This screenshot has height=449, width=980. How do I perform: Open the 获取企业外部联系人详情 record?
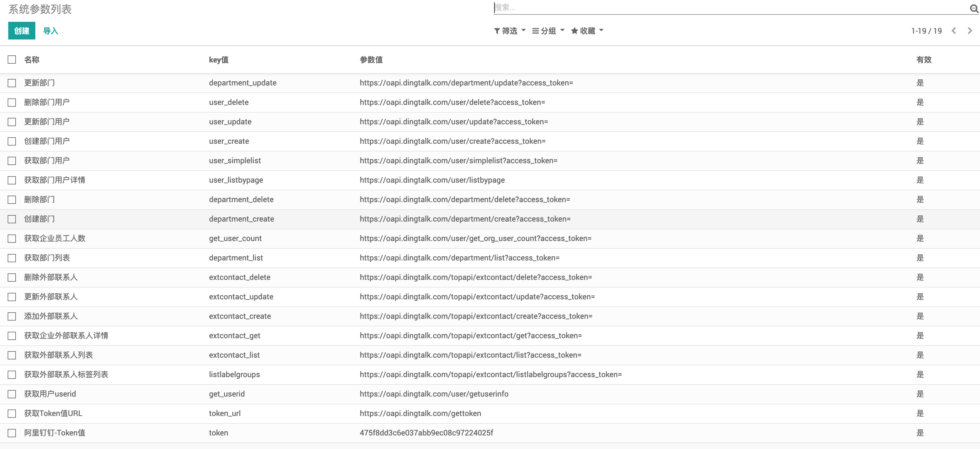[66, 336]
